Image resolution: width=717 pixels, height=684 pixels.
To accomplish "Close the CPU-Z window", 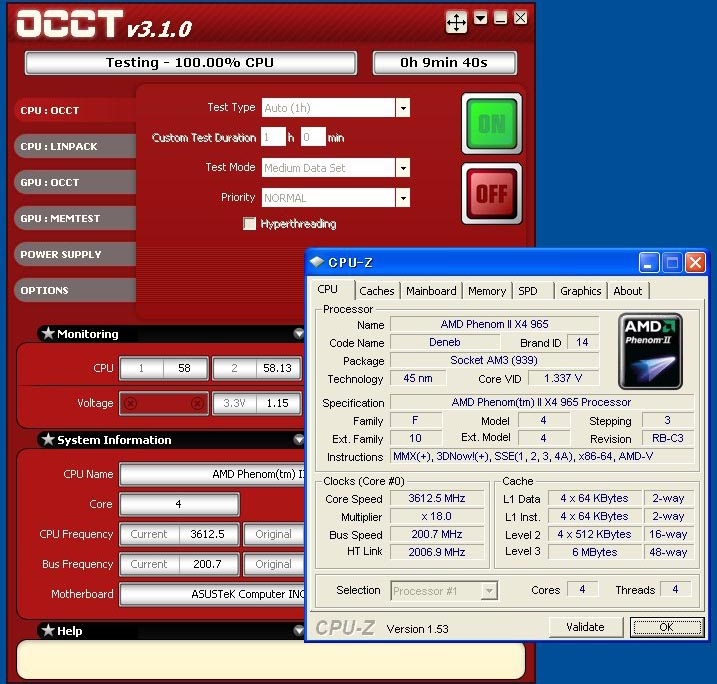I will (695, 262).
